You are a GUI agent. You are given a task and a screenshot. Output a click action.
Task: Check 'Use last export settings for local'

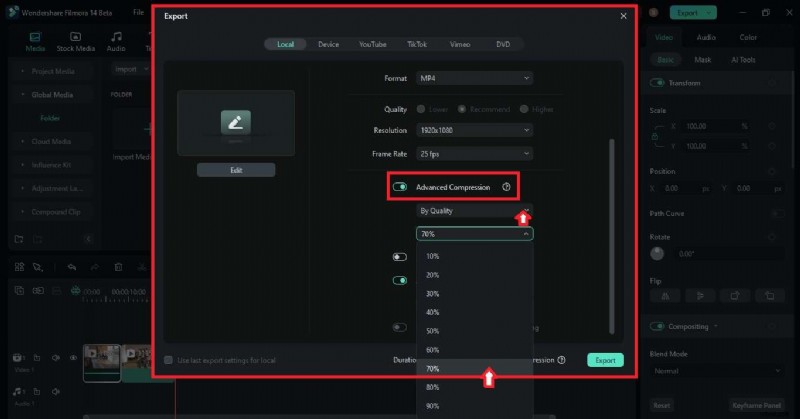coord(168,360)
